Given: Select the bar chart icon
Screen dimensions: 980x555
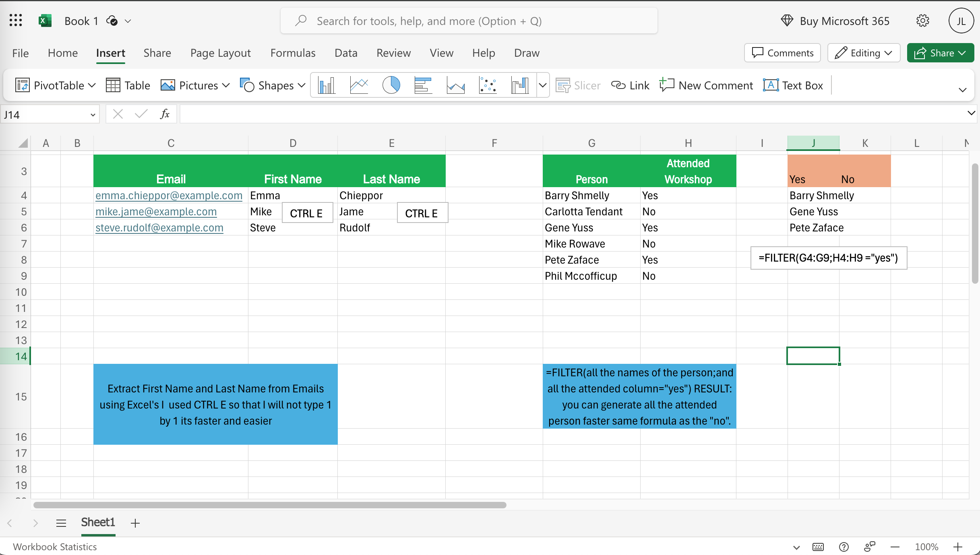Looking at the screenshot, I should coord(423,86).
